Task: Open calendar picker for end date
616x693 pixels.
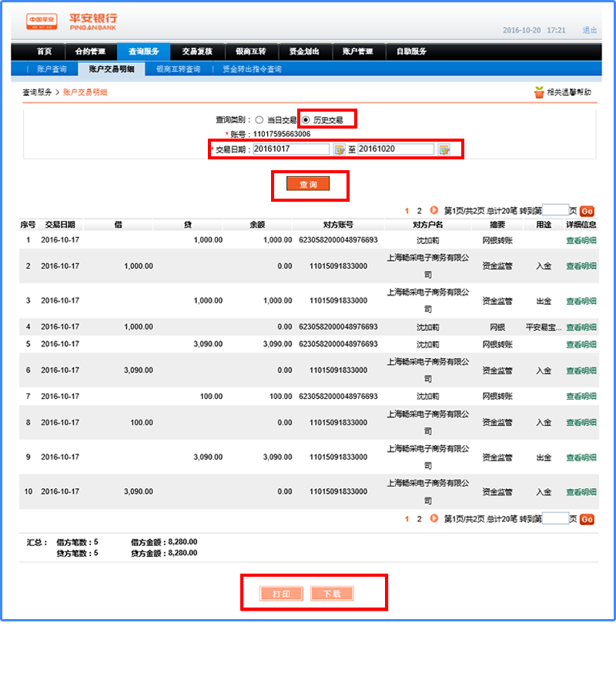Action: pos(444,149)
